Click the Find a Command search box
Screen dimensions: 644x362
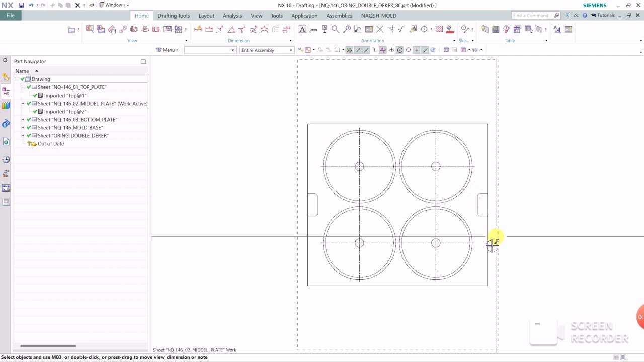click(x=535, y=16)
